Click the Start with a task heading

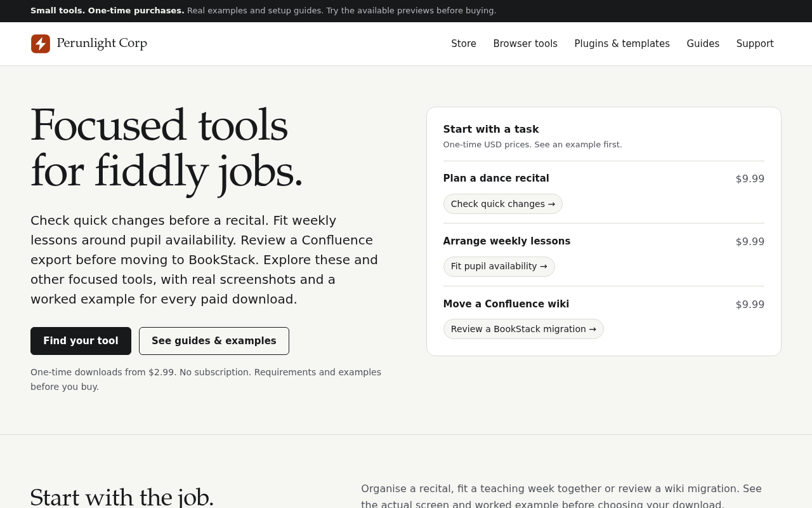coord(491,130)
